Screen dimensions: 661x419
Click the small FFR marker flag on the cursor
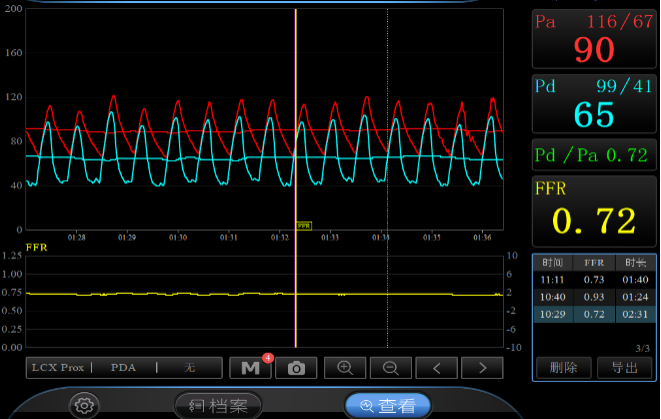304,226
